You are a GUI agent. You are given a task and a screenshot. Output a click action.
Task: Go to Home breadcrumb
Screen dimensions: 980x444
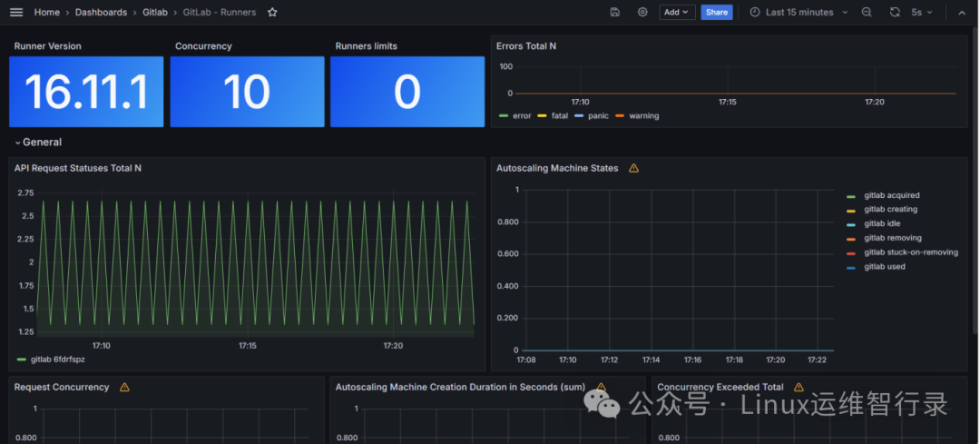coord(47,12)
